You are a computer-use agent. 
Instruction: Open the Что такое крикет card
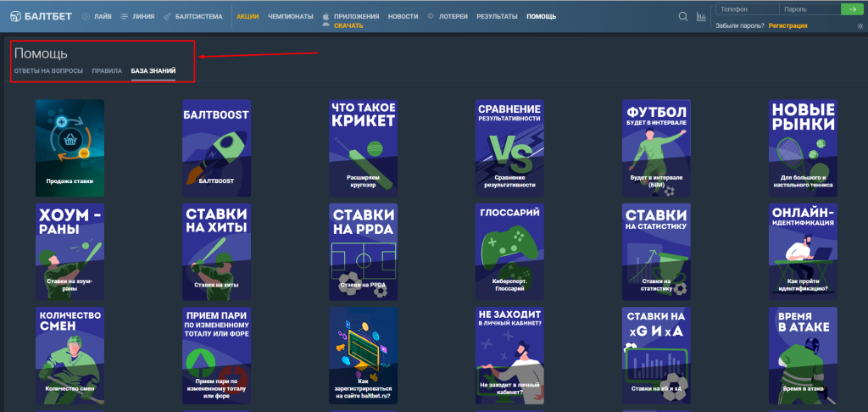pos(363,148)
